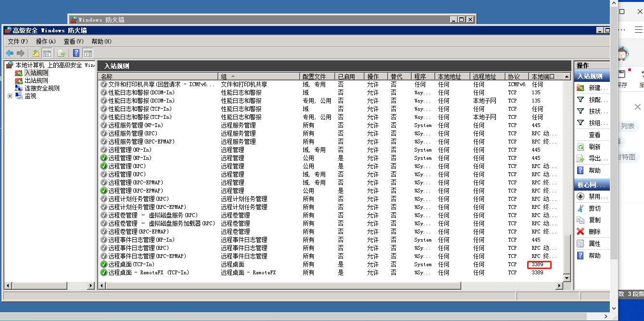This screenshot has width=644, height=321.
Task: Open the 查看(V) menu
Action: tap(74, 41)
